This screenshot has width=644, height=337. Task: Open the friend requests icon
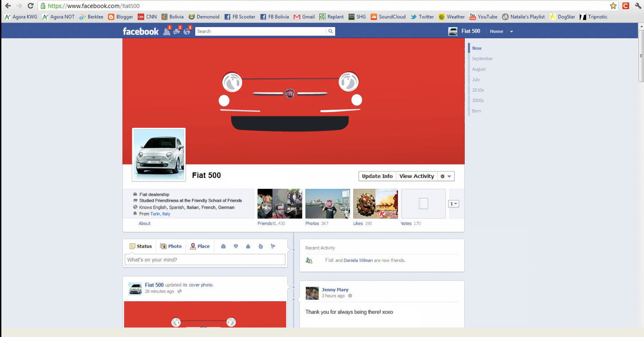coord(167,31)
